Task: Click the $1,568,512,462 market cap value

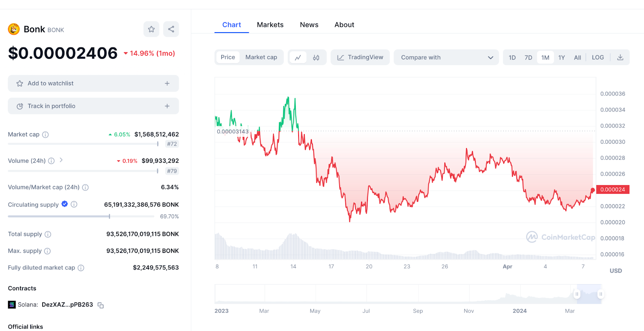Action: (x=157, y=134)
